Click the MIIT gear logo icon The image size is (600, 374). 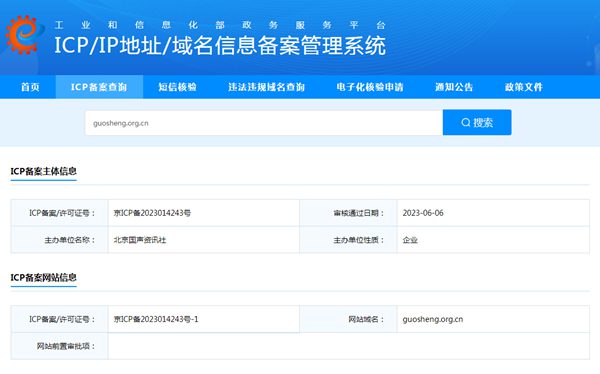pyautogui.click(x=23, y=34)
